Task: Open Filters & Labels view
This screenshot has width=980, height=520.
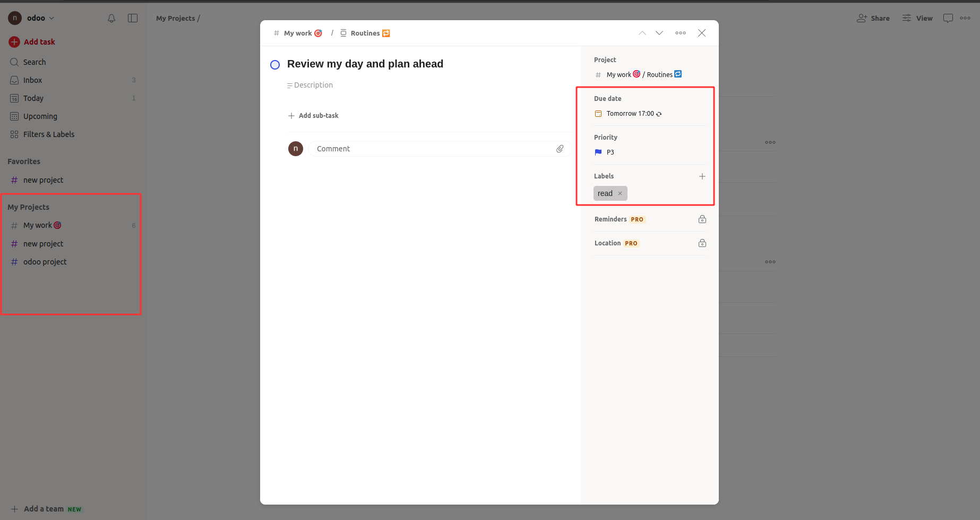Action: pos(48,134)
